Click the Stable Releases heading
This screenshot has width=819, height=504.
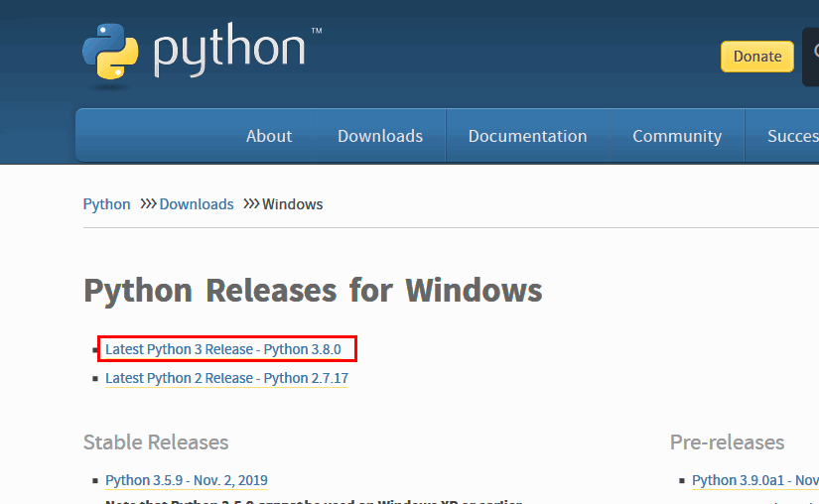tap(156, 441)
